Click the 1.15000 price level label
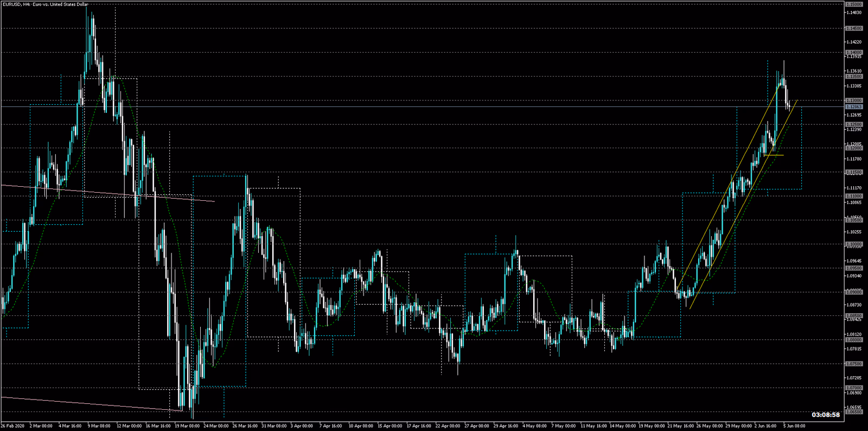This screenshot has width=868, height=431. (x=854, y=4)
